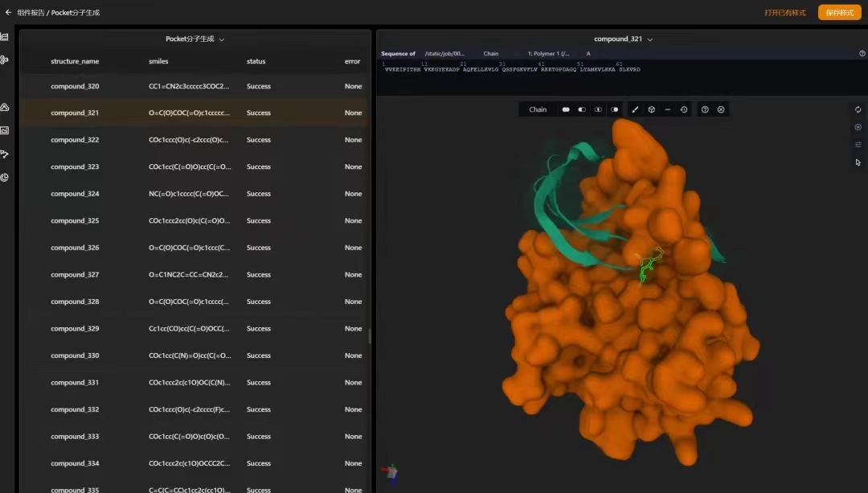Open the Chain selection granularity dropdown
This screenshot has width=868, height=493.
tap(538, 109)
